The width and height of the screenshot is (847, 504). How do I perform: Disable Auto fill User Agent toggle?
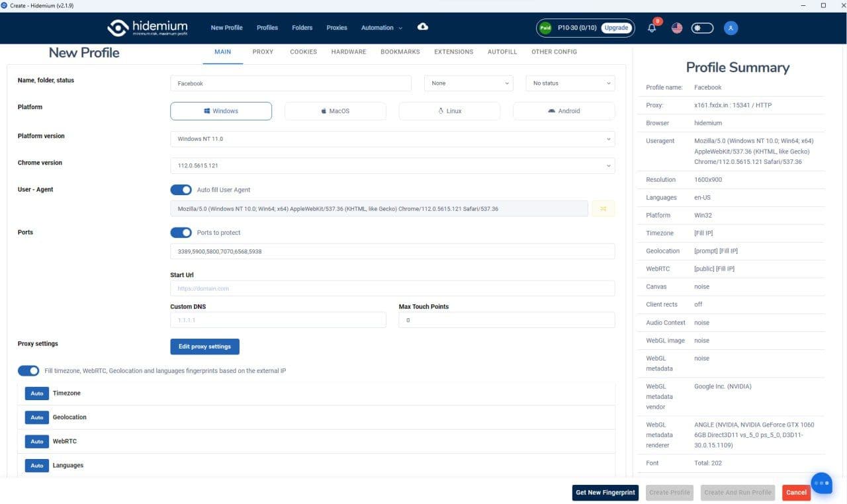[181, 190]
